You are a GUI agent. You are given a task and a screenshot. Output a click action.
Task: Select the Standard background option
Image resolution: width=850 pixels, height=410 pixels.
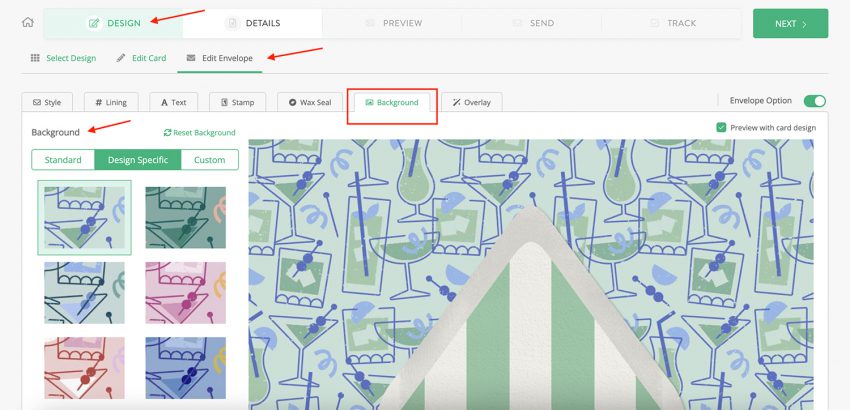click(62, 160)
